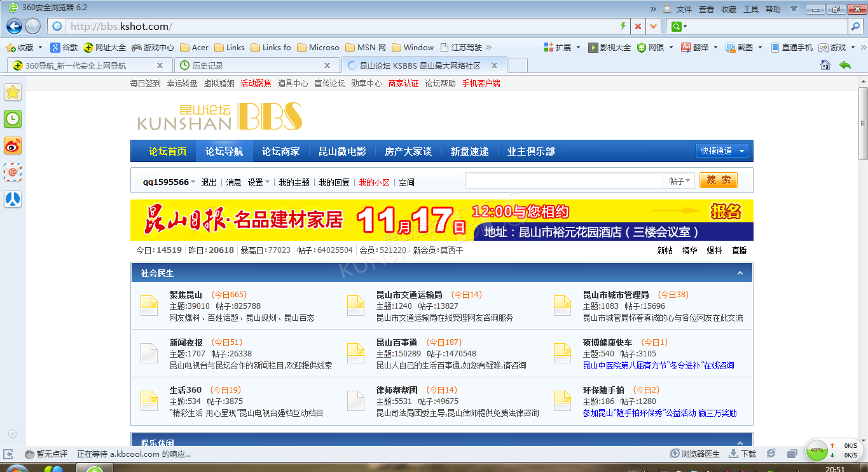
Task: Open the 截图 screenshot tool dropdown
Action: pos(743,48)
